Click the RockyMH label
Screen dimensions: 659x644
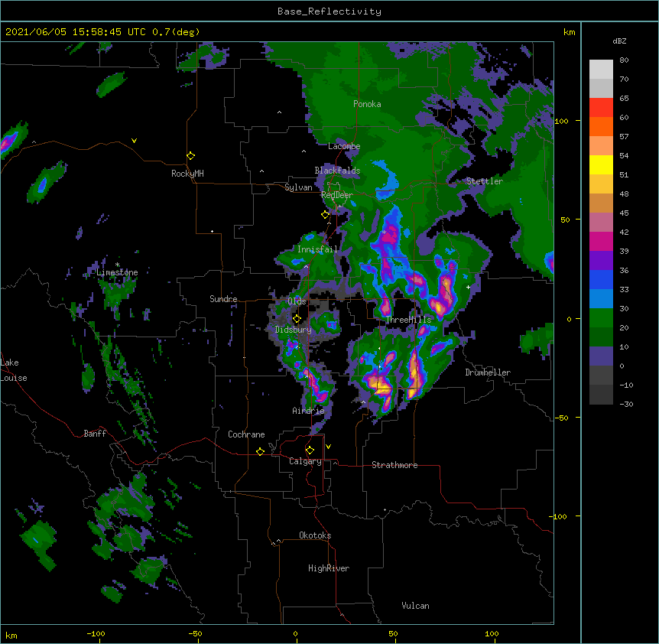click(x=187, y=174)
